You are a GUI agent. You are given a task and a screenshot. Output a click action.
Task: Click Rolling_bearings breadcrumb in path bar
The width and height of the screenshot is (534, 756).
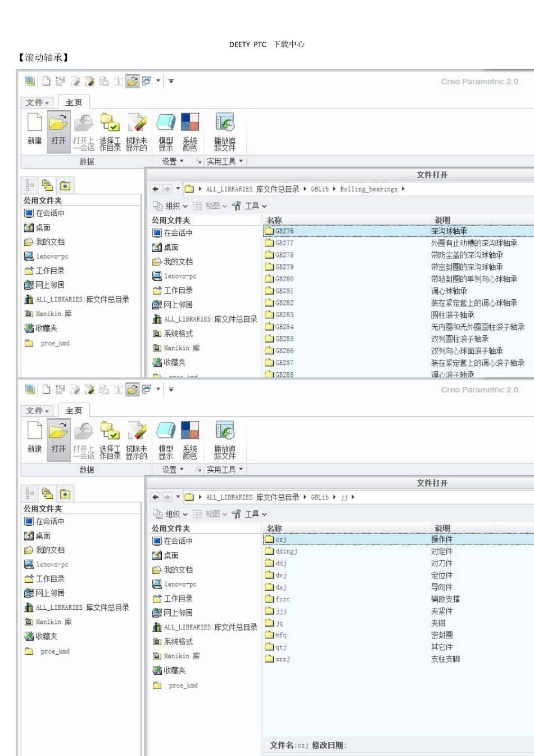[369, 189]
